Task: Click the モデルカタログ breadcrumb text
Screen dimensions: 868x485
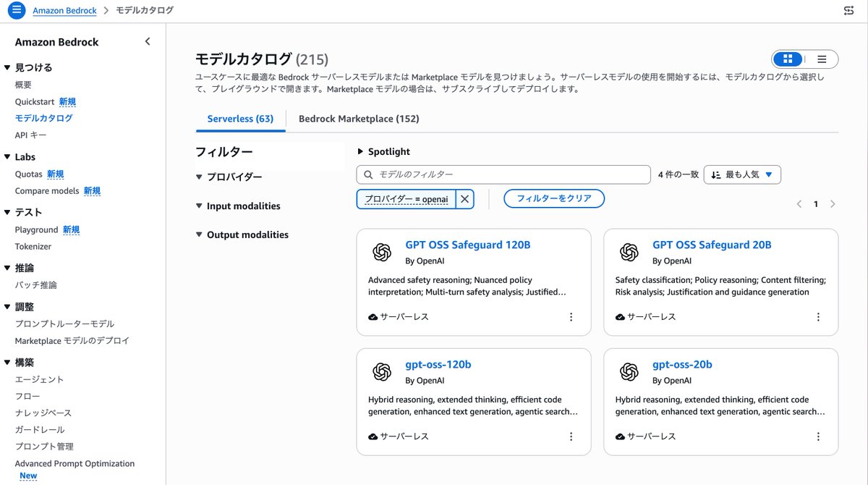Action: tap(145, 11)
